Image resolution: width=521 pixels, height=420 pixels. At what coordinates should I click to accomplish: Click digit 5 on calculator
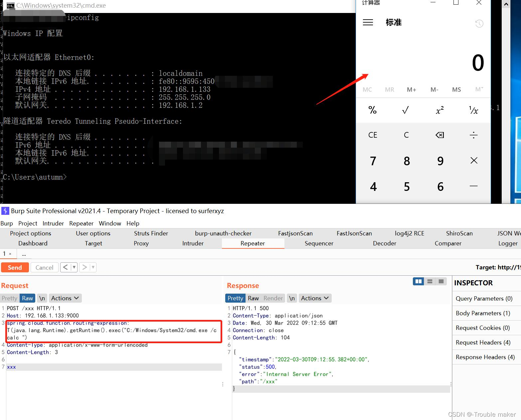(x=407, y=187)
